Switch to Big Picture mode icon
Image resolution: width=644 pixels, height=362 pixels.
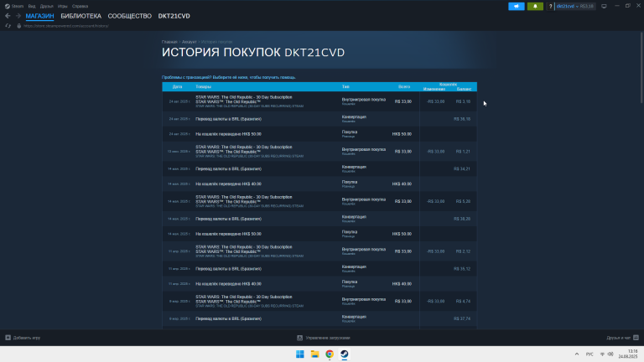604,6
